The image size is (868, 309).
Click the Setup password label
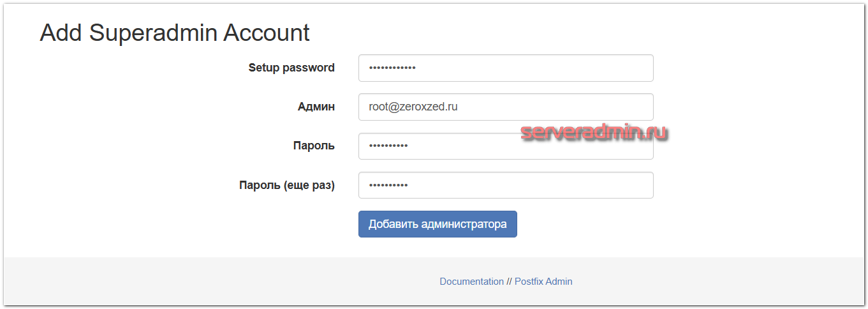click(x=291, y=68)
